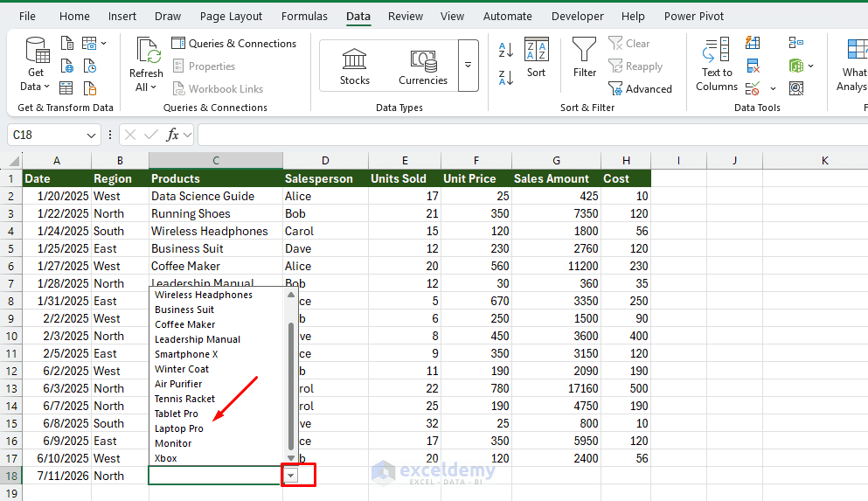Open formula bar options dropdown
Screen dimensions: 868x501
[188, 135]
